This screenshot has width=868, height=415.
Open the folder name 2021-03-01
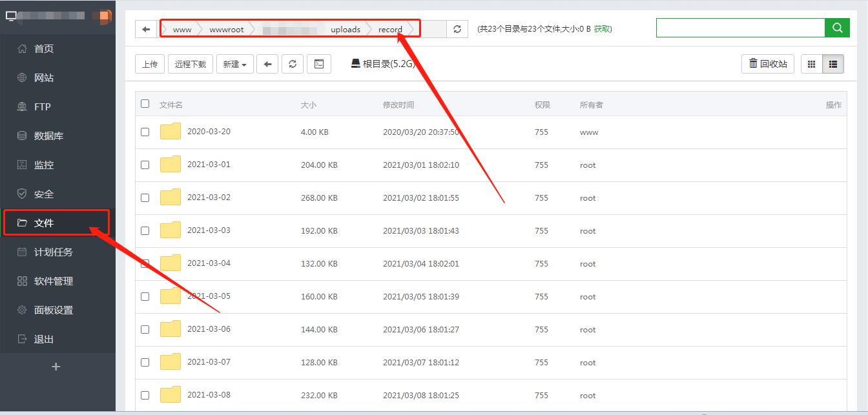point(209,165)
